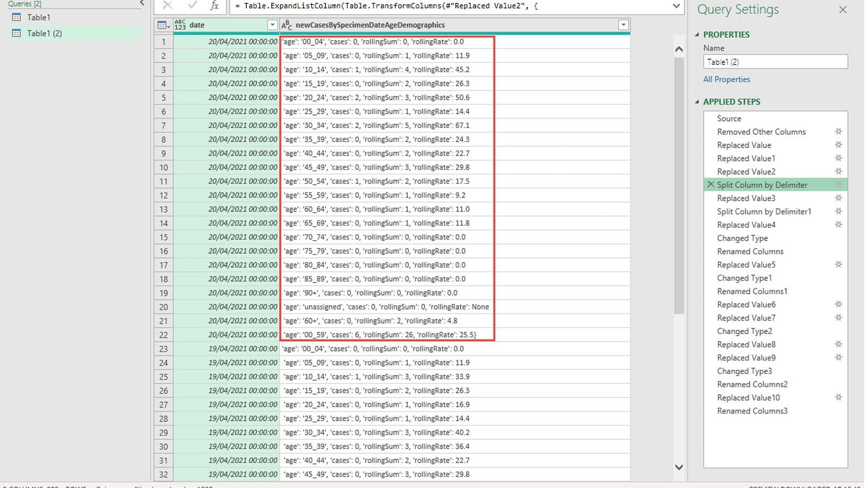Click the fx formula icon
868x488 pixels.
[x=215, y=6]
